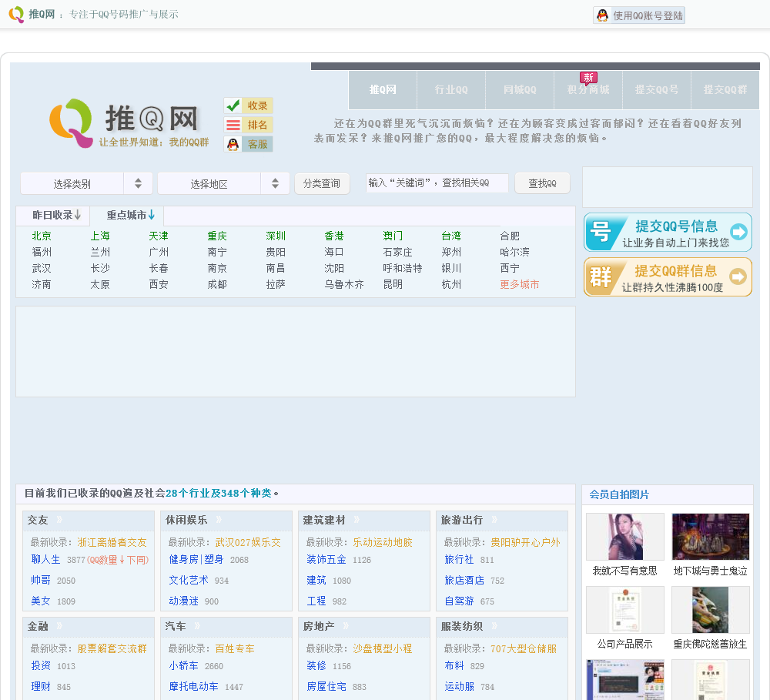This screenshot has height=700, width=770.
Task: Click the arrow icon on 提交QQ群信息 banner
Action: coord(738,276)
